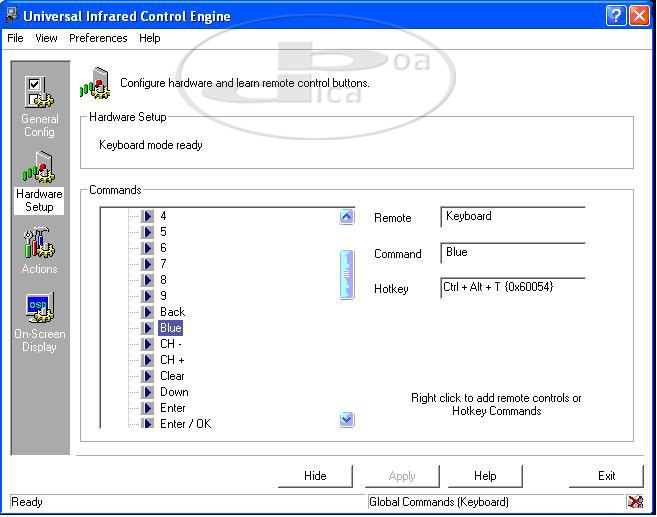The height and width of the screenshot is (517, 657).
Task: Click the Hotkey input field
Action: pos(512,288)
